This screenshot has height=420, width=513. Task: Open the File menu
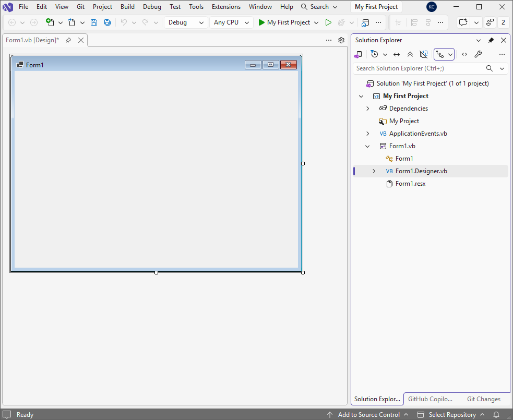point(23,7)
